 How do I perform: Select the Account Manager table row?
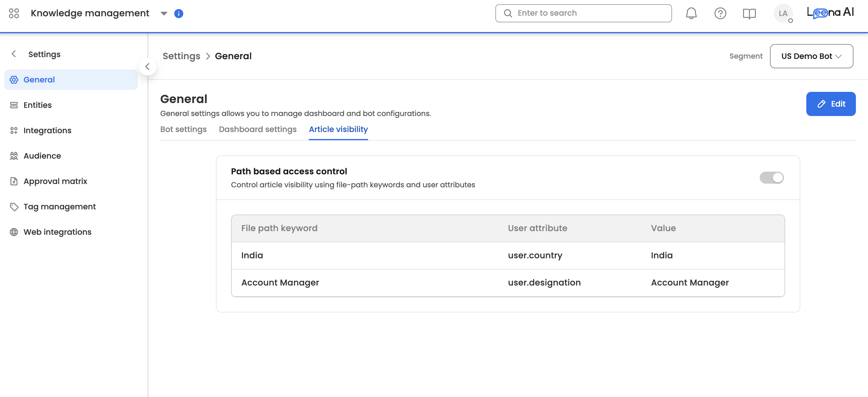pyautogui.click(x=507, y=282)
